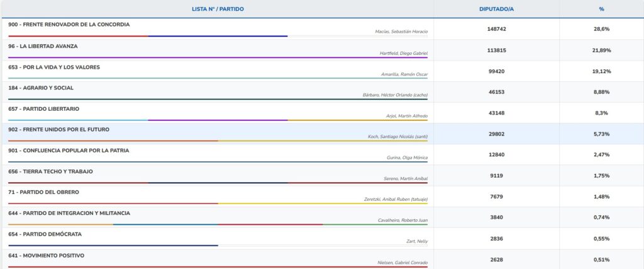Screen dimensions: 644x269
Task: Click vote count 113815
Action: coord(497,50)
